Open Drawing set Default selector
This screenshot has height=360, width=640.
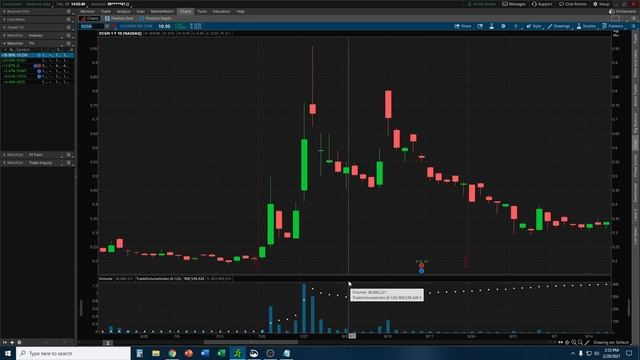[x=611, y=342]
